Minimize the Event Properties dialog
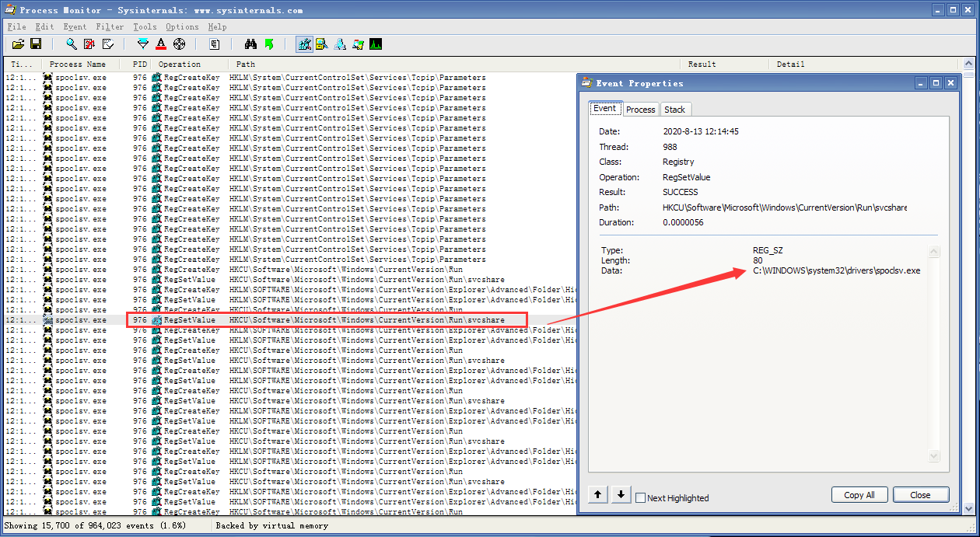Viewport: 980px width, 537px height. tap(922, 83)
